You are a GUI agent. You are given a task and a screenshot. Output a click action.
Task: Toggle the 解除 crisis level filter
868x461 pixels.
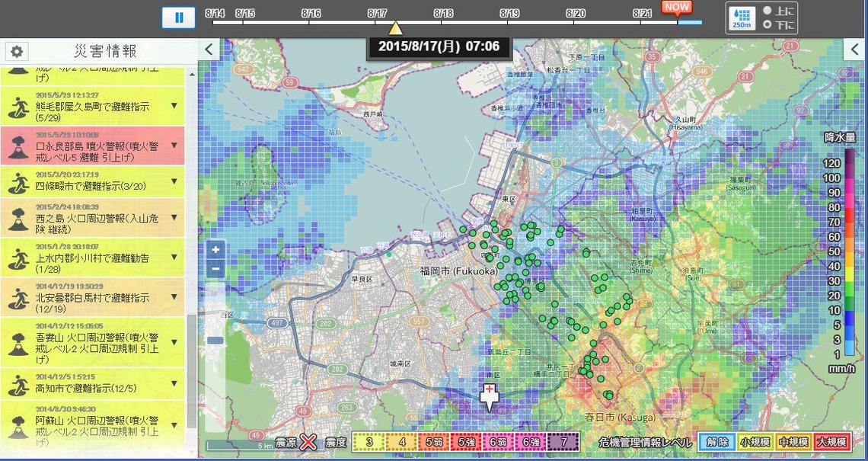click(x=717, y=442)
